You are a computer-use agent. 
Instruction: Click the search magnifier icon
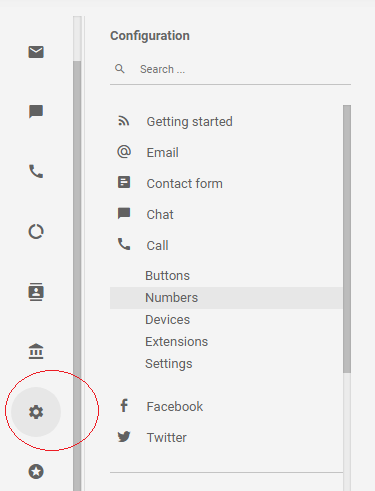tap(120, 69)
